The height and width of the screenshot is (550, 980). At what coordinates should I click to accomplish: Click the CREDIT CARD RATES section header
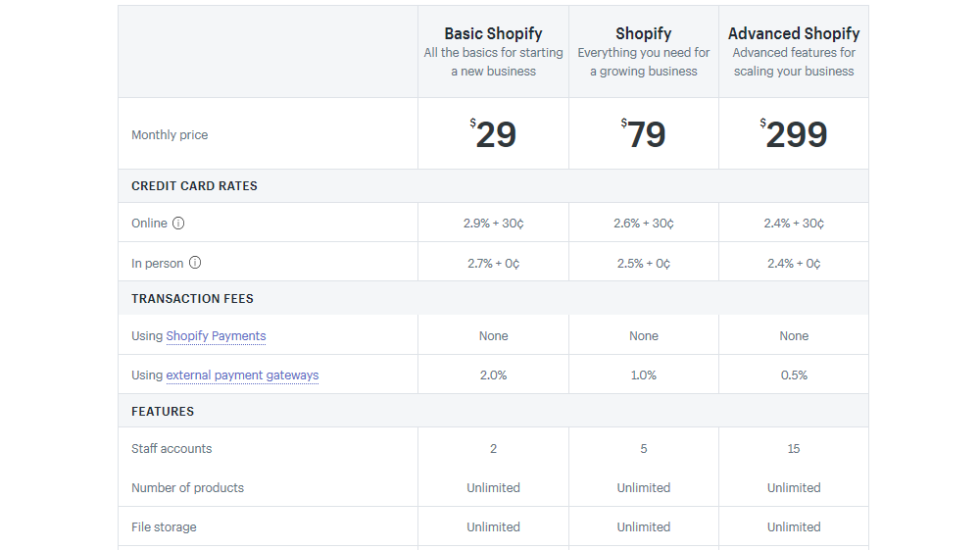(194, 185)
